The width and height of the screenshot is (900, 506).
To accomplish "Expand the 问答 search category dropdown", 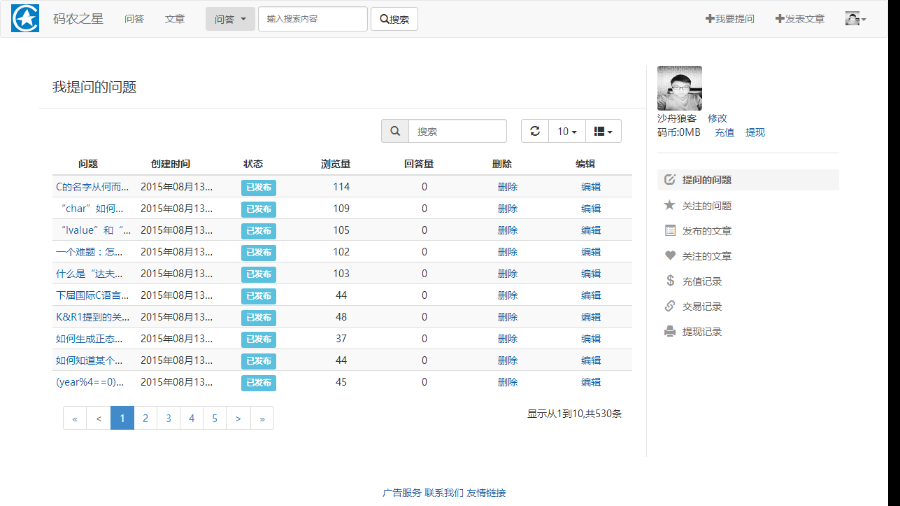I will click(230, 19).
